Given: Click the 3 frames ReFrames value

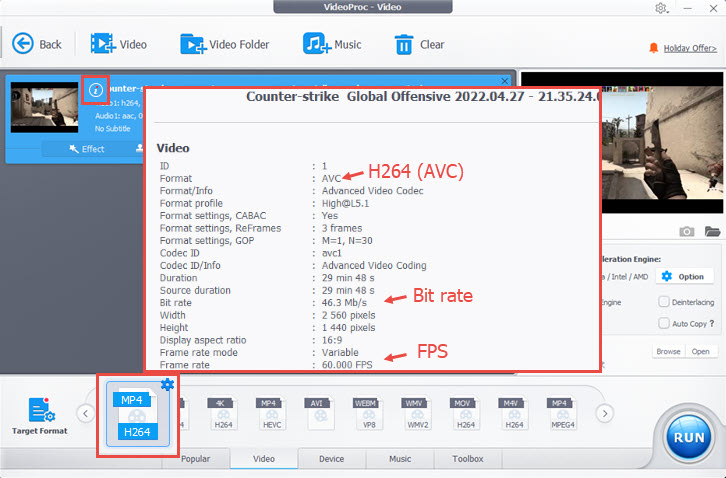Looking at the screenshot, I should pyautogui.click(x=342, y=228).
